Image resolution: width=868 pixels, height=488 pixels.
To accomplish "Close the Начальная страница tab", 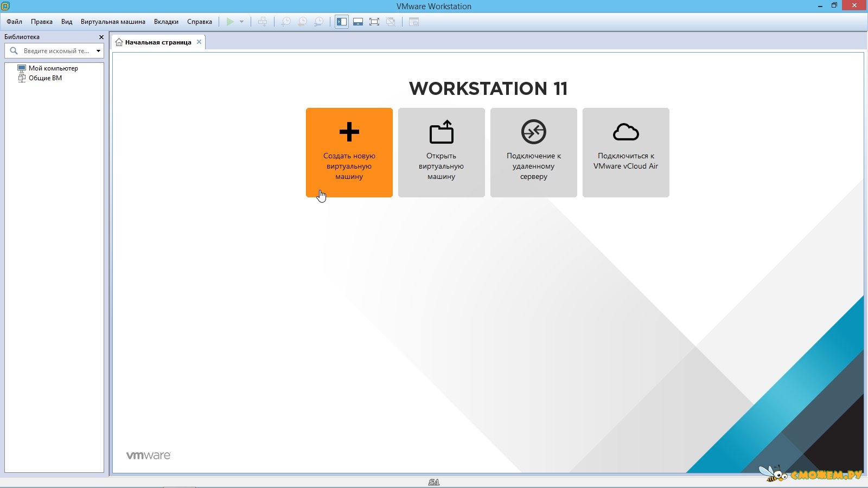I will coord(199,42).
